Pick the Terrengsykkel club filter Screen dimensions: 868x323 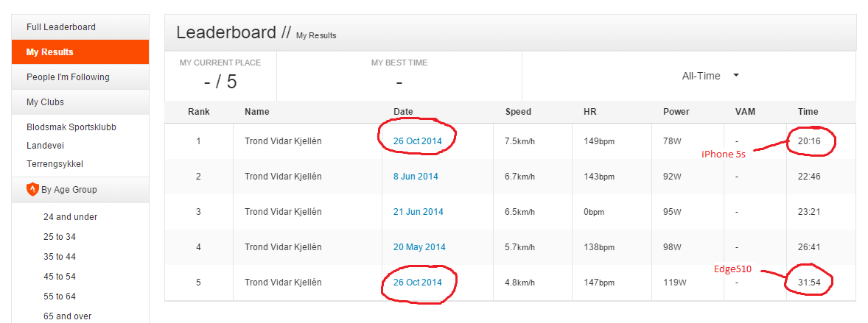click(55, 164)
